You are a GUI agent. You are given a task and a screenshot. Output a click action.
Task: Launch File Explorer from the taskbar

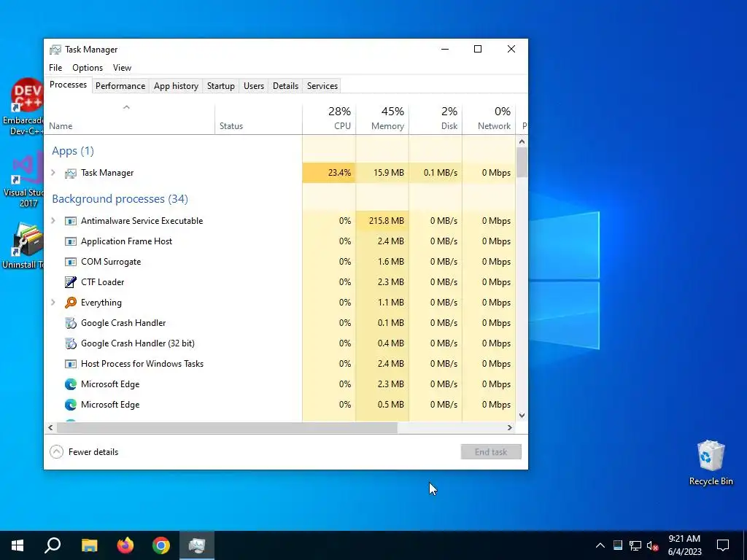click(89, 545)
